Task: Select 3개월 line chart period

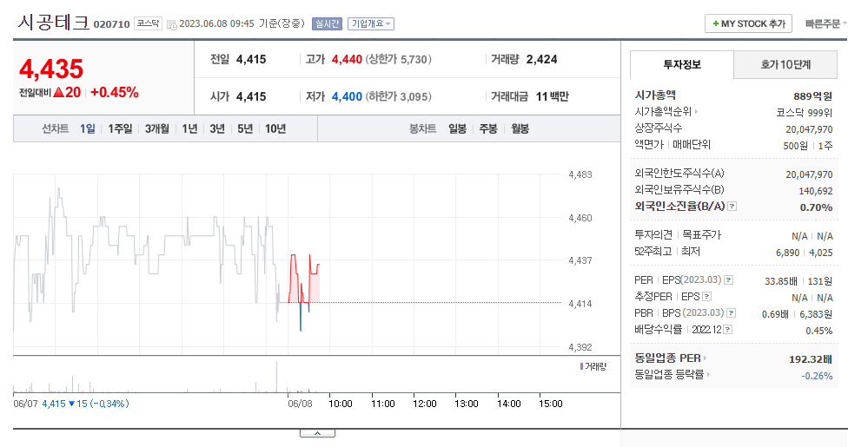Action: tap(157, 129)
